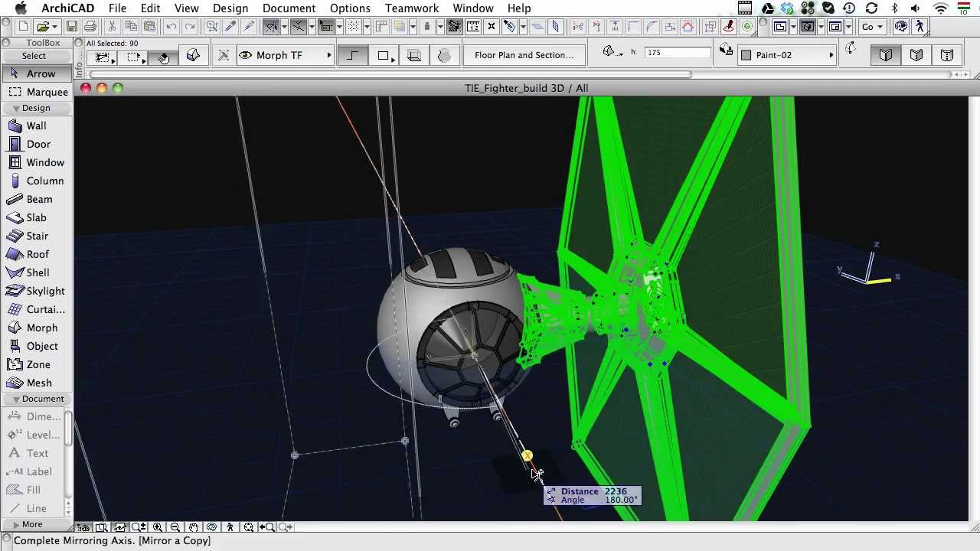Click the inject parameters syringe icon
This screenshot has height=551, width=980.
249,26
